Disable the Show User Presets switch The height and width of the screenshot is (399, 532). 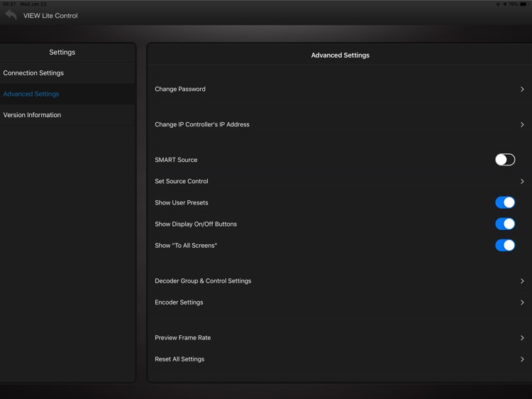tap(505, 202)
